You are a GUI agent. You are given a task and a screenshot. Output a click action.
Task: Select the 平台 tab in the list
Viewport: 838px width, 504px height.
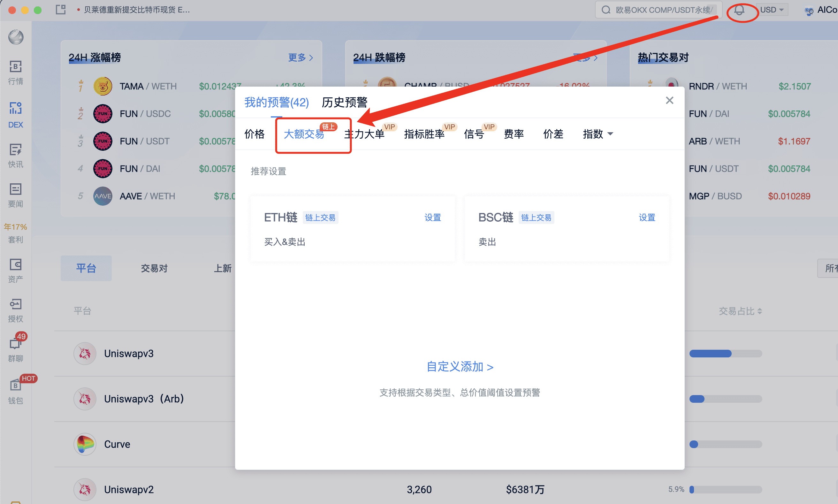(86, 268)
